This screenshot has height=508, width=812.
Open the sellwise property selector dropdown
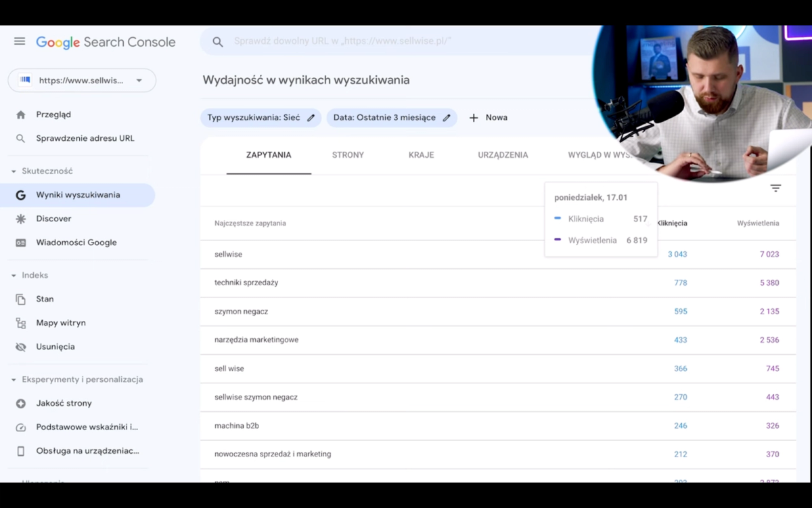point(82,80)
